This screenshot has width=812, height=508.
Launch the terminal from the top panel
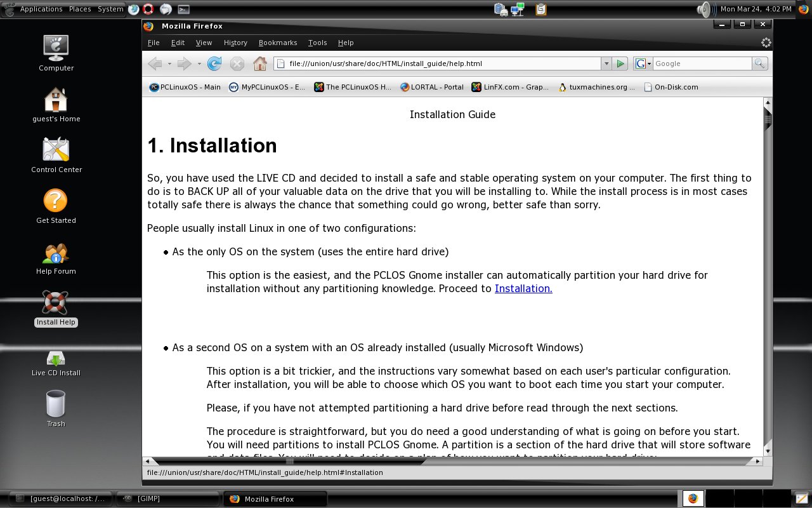183,10
